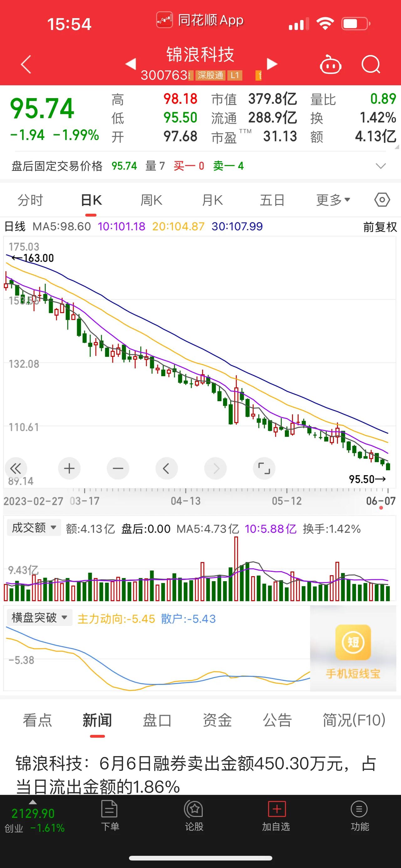Open 更多 period dropdown
Screen dimensions: 401x868
tap(333, 200)
